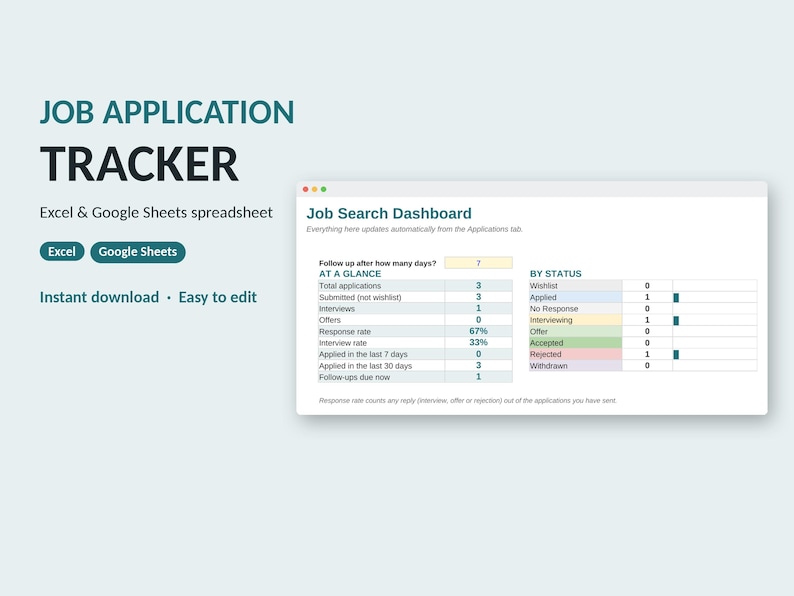Click the pink Rejected status cell

click(576, 354)
